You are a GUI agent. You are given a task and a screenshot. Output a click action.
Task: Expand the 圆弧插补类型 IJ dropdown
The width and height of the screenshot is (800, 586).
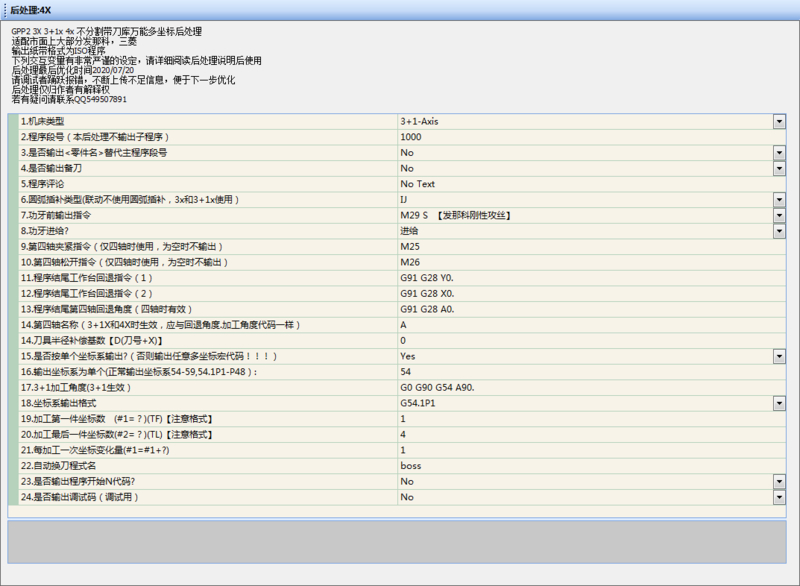[x=779, y=200]
